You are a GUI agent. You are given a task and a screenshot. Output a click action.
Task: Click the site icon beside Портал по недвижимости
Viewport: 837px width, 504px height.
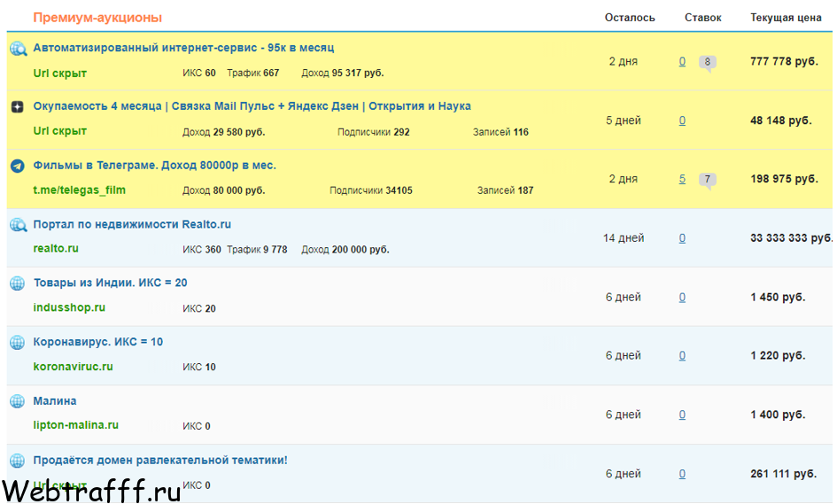pyautogui.click(x=18, y=225)
